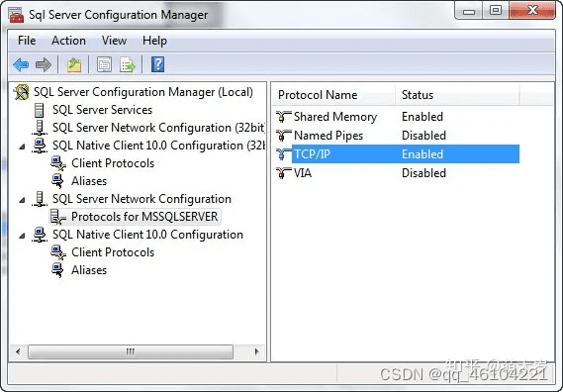Click the application icon in the title bar

[17, 16]
